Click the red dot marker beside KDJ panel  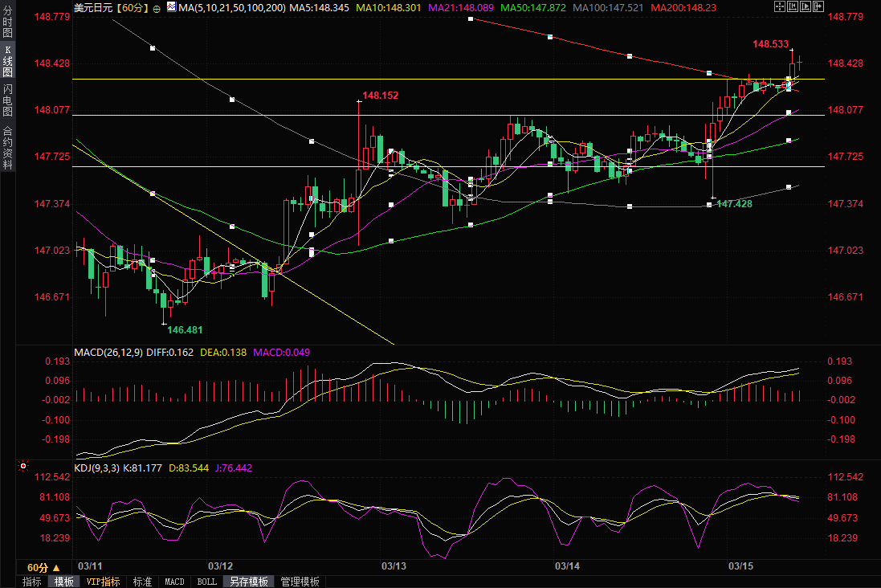point(22,466)
